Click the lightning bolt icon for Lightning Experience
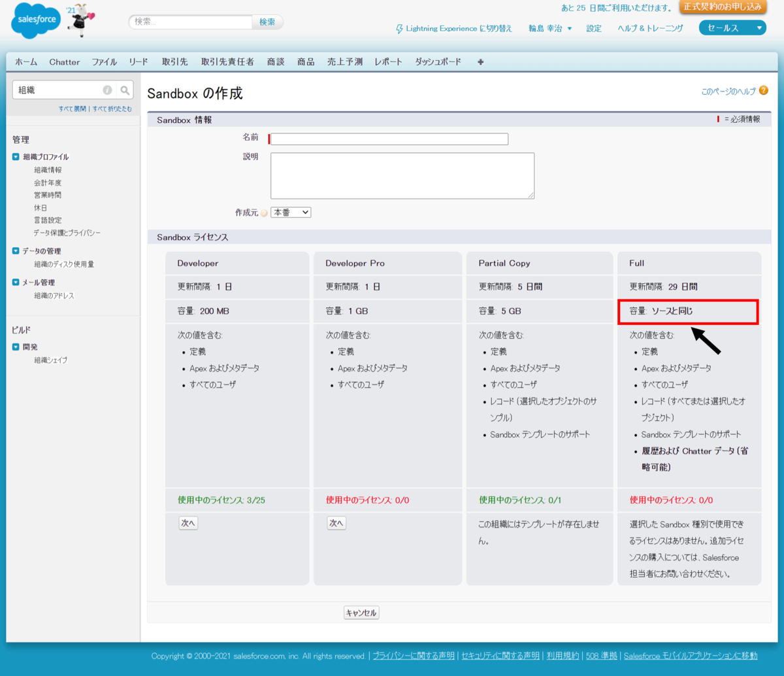The width and height of the screenshot is (784, 676). click(x=399, y=29)
